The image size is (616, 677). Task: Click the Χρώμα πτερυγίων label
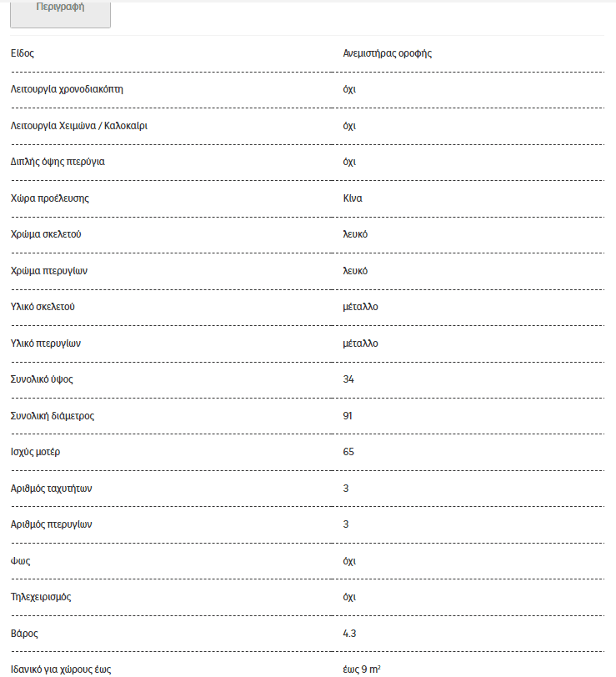[49, 271]
